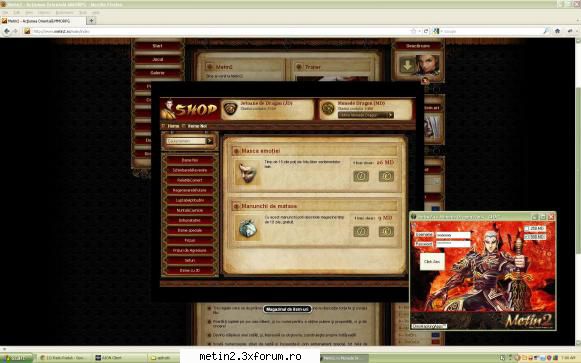Click second action icon under 9 MD price

pos(386,232)
